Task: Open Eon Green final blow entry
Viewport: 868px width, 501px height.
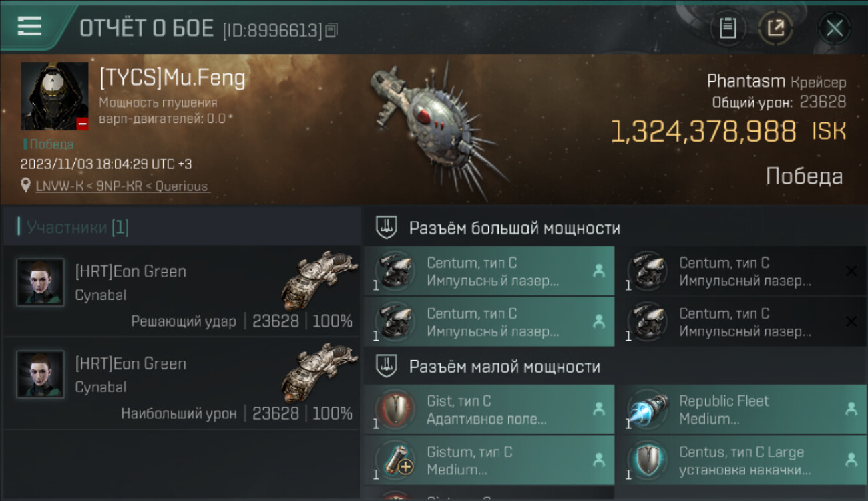Action: pos(182,291)
